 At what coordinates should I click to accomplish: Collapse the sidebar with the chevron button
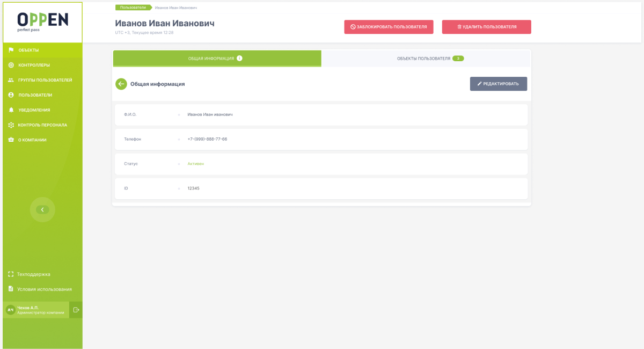[42, 209]
